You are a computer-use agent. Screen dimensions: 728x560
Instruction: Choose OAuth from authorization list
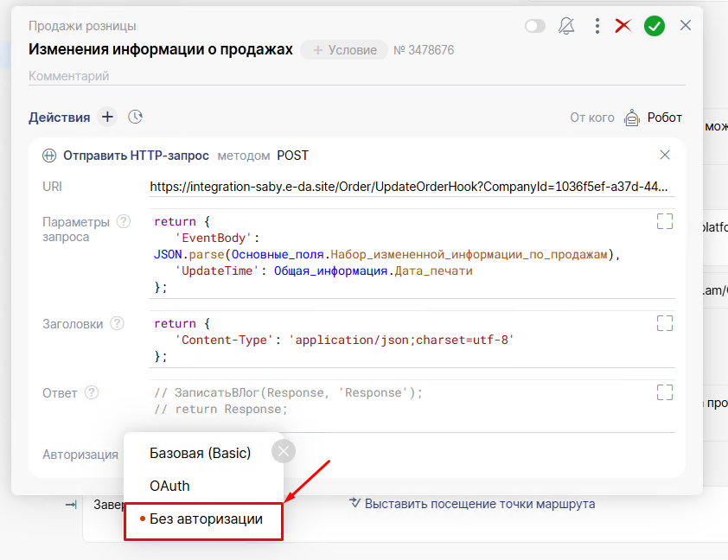click(169, 486)
